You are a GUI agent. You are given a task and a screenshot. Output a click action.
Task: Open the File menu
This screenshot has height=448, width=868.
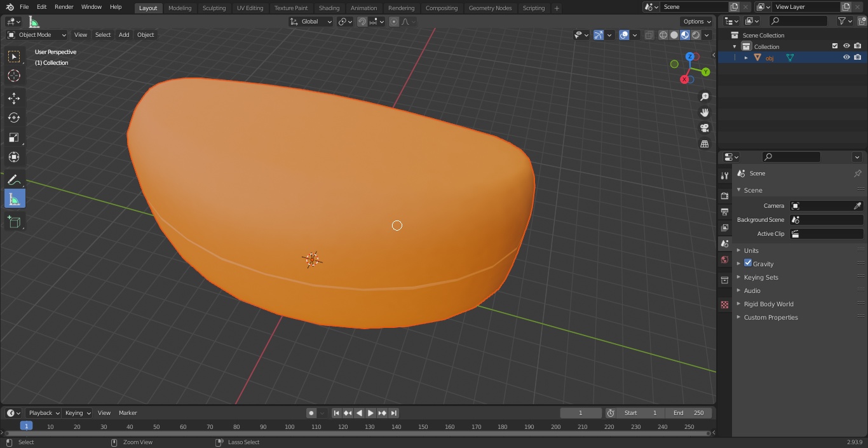click(24, 7)
